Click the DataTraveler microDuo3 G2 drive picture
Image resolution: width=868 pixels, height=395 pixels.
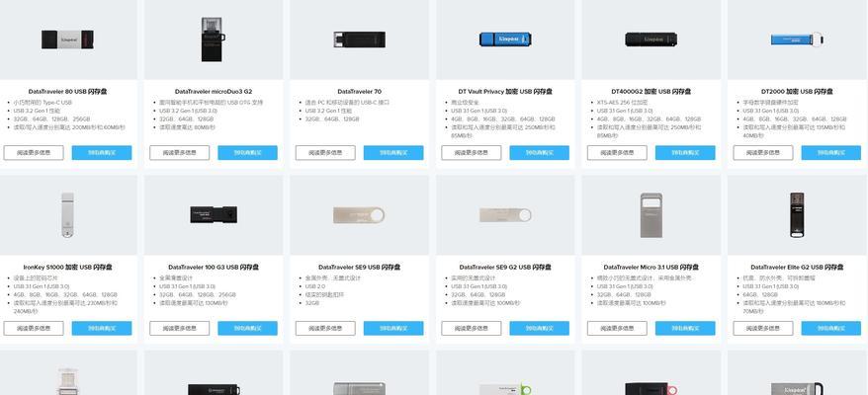click(214, 39)
